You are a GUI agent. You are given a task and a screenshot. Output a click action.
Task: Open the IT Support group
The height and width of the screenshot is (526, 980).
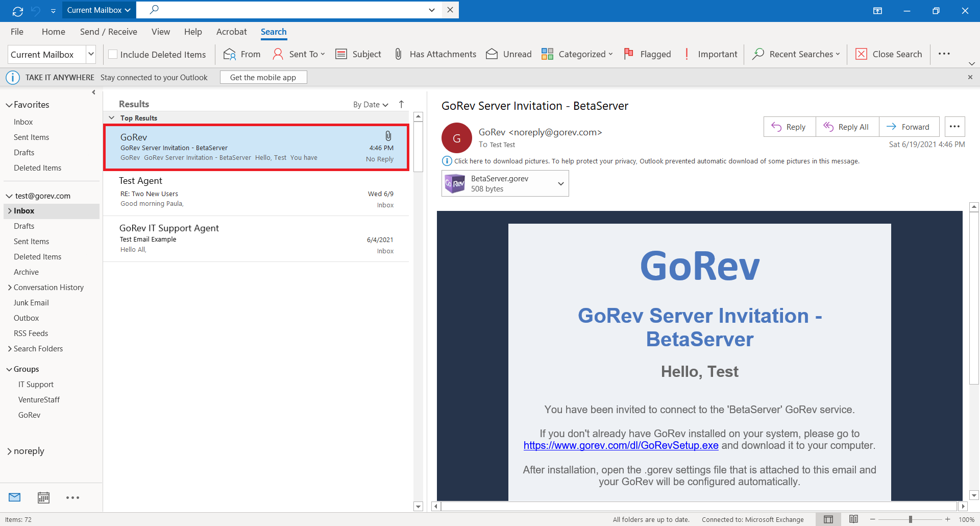[36, 385]
